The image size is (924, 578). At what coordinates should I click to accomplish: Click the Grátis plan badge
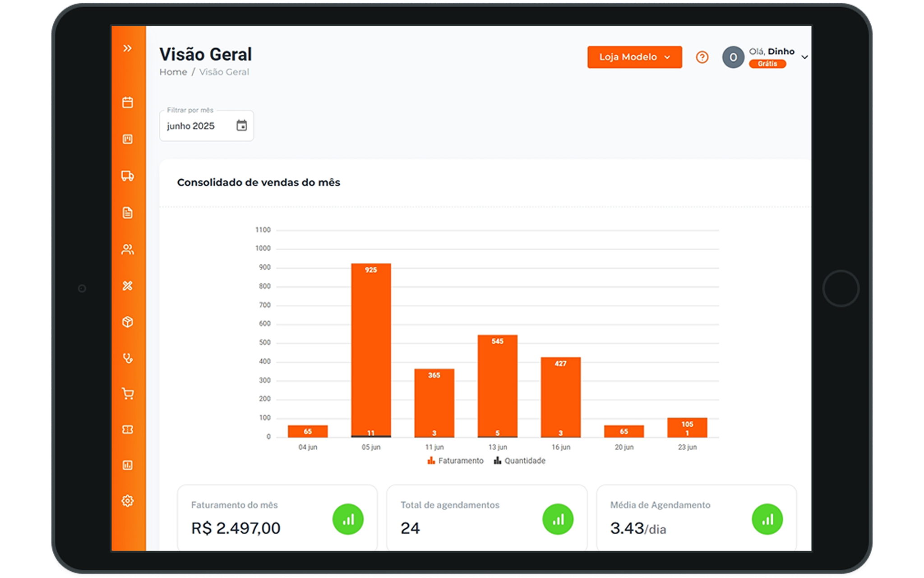click(767, 64)
